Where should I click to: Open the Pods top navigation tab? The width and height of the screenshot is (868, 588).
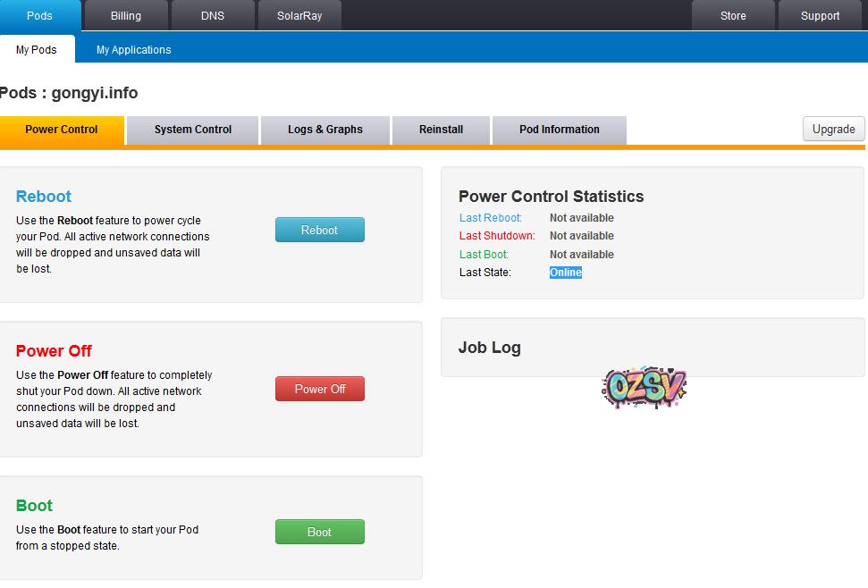(39, 15)
